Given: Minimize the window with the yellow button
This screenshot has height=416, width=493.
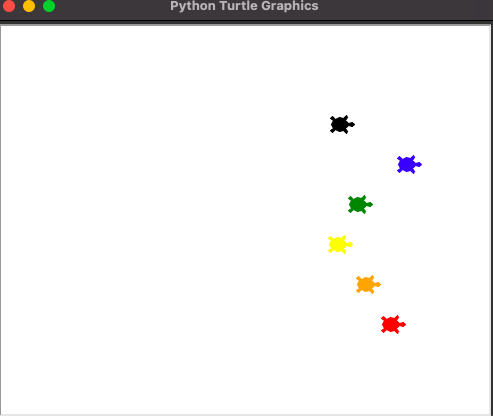Looking at the screenshot, I should pos(29,6).
